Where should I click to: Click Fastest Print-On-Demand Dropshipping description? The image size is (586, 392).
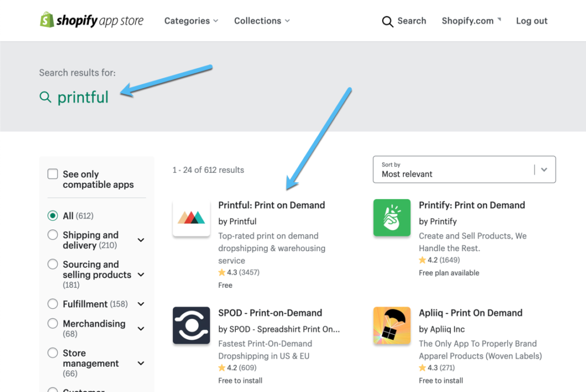pyautogui.click(x=265, y=350)
